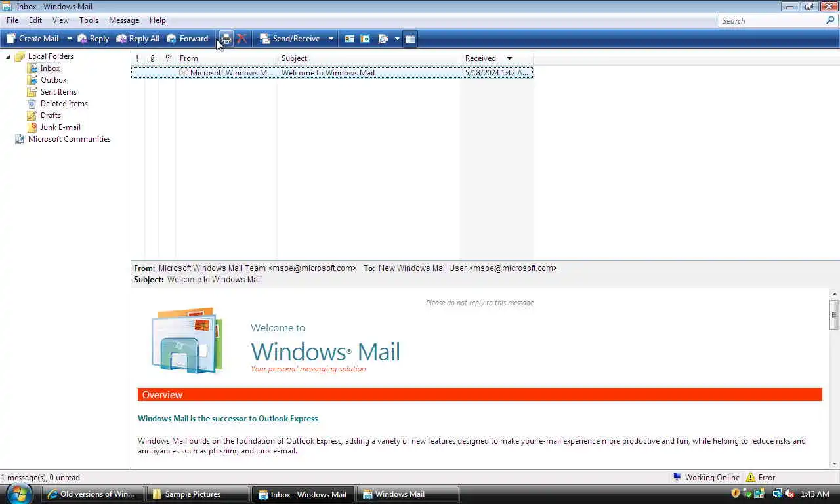Click the security shield tray icon

click(x=736, y=493)
